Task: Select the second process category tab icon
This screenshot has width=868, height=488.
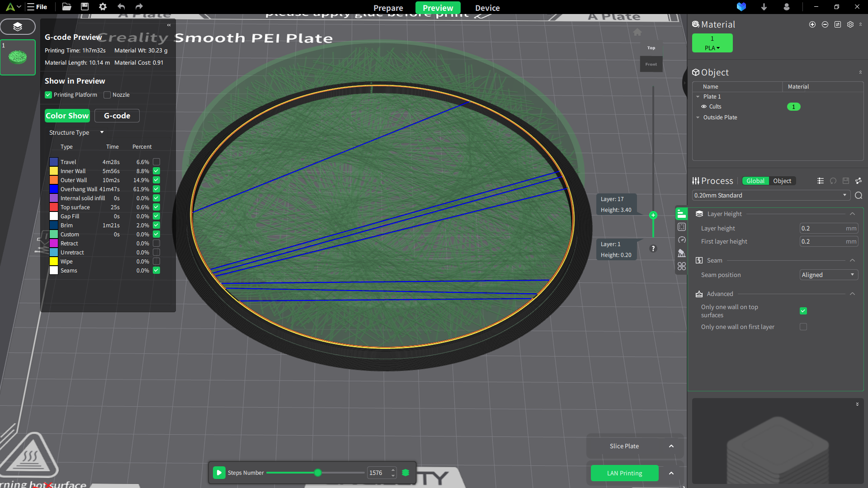Action: click(682, 227)
